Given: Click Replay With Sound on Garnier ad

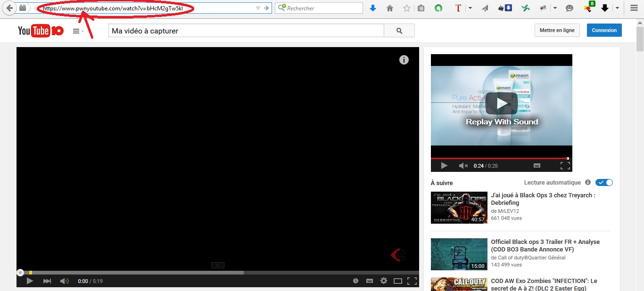Looking at the screenshot, I should (502, 121).
